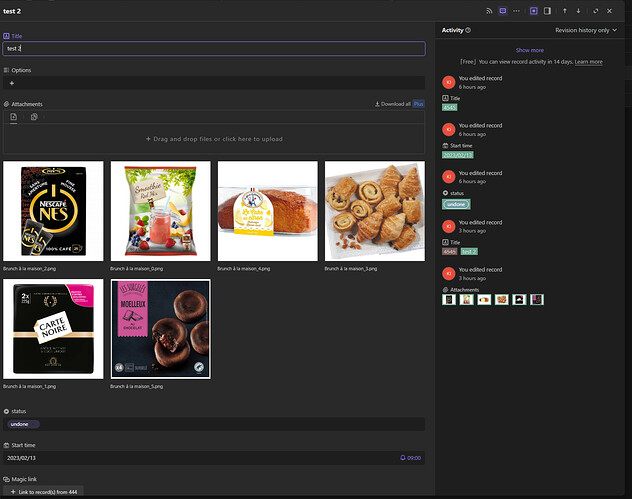Image resolution: width=632 pixels, height=499 pixels.
Task: Open Revision history only dropdown
Action: click(586, 30)
